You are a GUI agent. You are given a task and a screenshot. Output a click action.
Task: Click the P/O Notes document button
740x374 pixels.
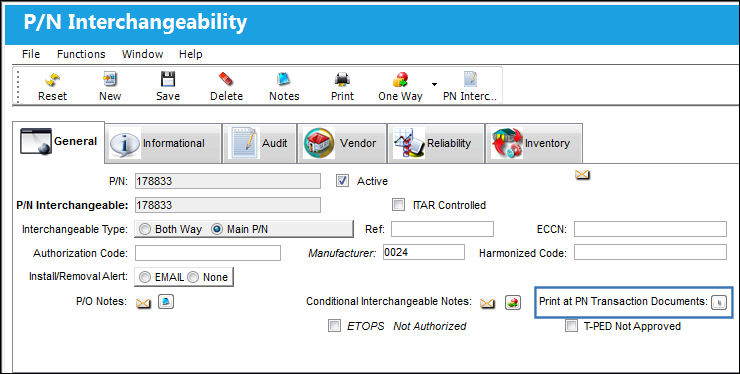(x=166, y=302)
